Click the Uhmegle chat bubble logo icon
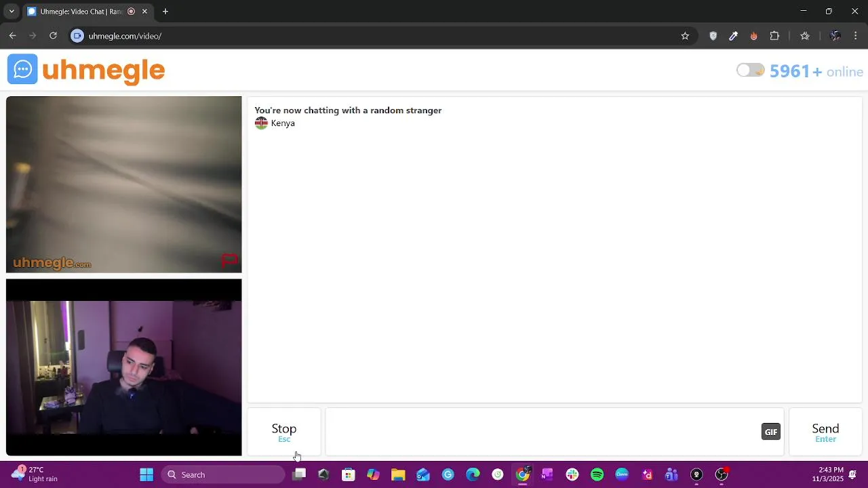 pyautogui.click(x=22, y=69)
